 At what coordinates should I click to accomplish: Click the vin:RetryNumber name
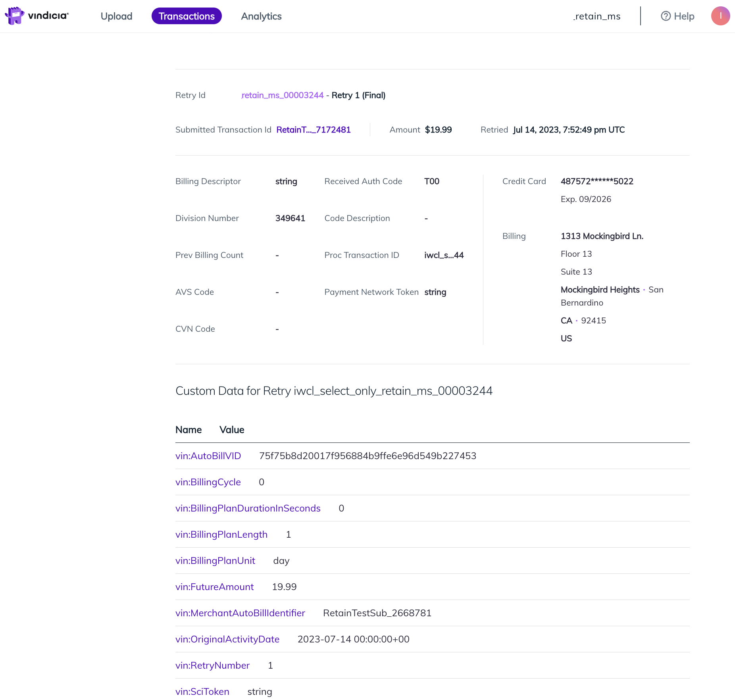tap(212, 665)
